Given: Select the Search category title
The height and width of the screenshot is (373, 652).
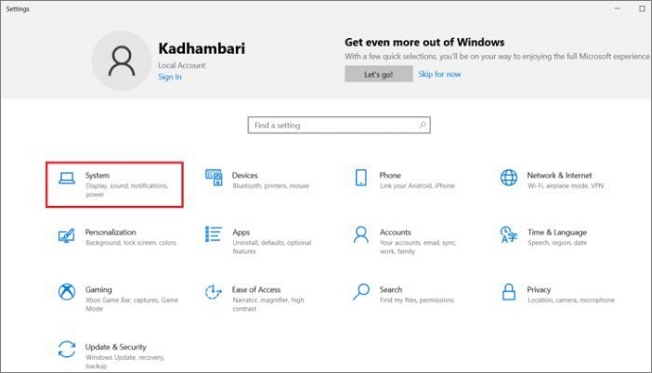Looking at the screenshot, I should point(391,289).
